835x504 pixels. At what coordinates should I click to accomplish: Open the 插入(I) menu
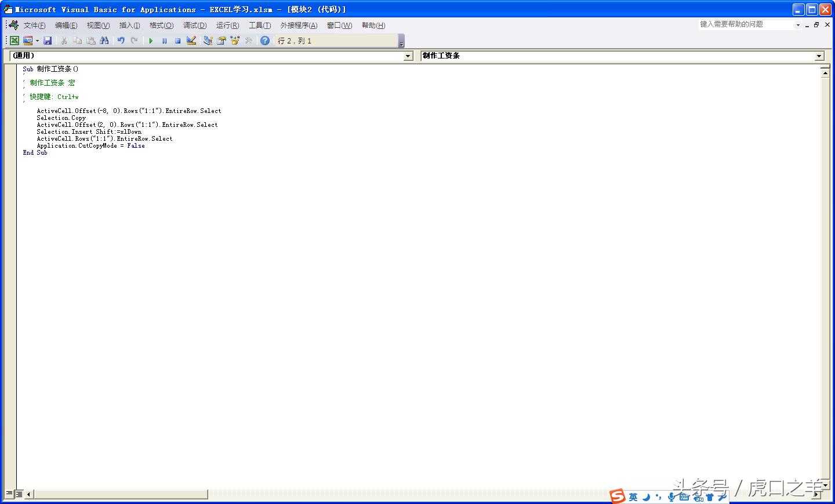tap(129, 25)
